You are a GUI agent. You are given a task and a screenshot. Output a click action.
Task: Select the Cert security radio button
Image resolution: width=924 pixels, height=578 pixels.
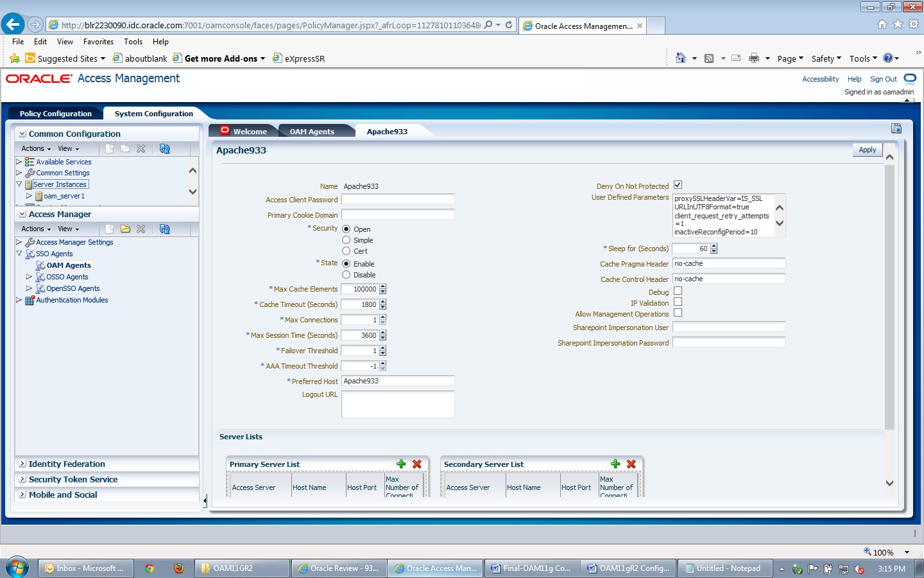click(346, 251)
